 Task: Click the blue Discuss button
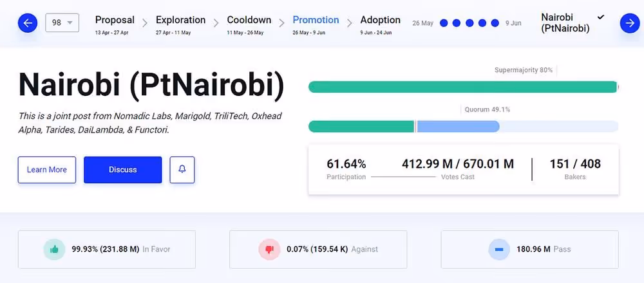(x=122, y=170)
